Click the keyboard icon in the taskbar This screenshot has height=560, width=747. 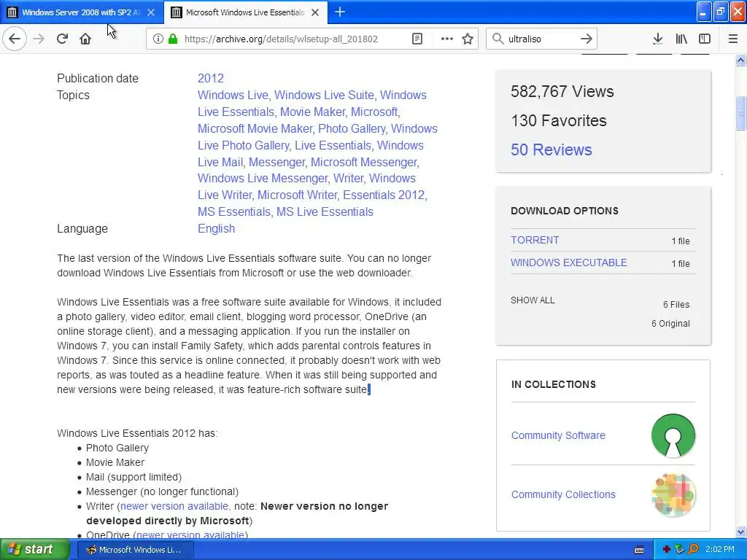[639, 550]
